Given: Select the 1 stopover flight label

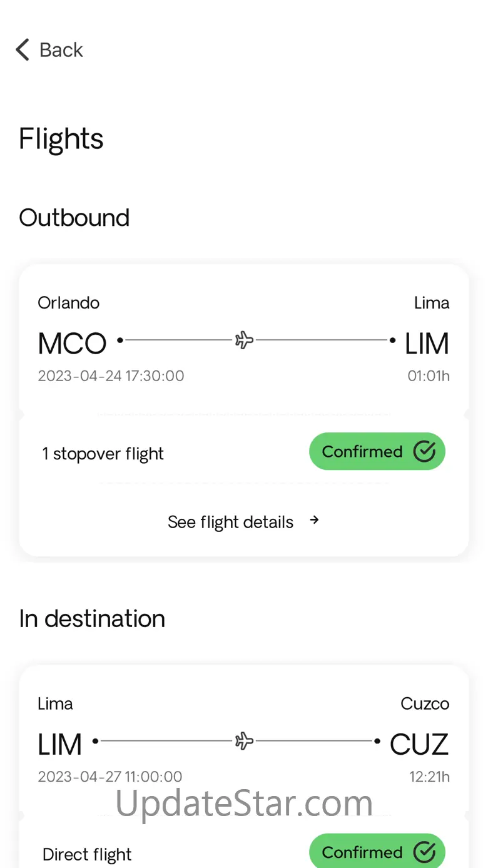Looking at the screenshot, I should coord(103,454).
